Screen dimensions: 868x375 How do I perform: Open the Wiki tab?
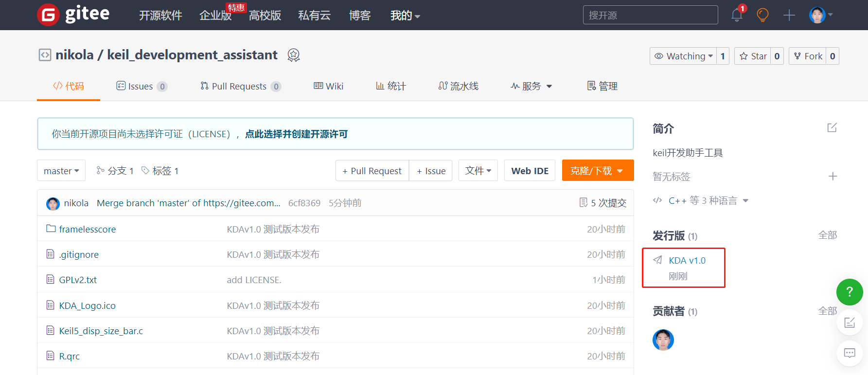click(328, 86)
